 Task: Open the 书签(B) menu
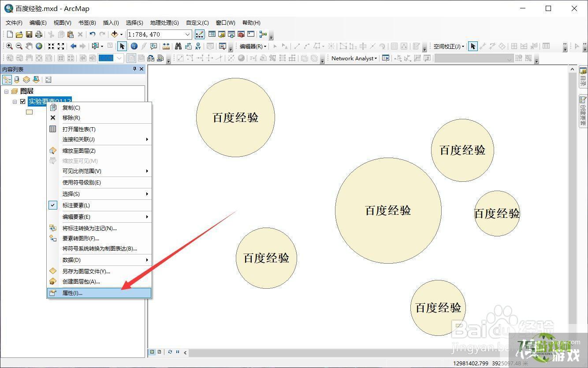(x=87, y=22)
